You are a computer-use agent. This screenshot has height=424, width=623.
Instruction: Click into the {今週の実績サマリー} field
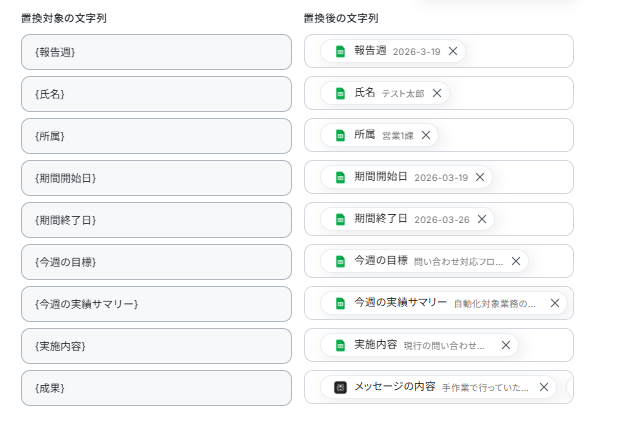156,304
